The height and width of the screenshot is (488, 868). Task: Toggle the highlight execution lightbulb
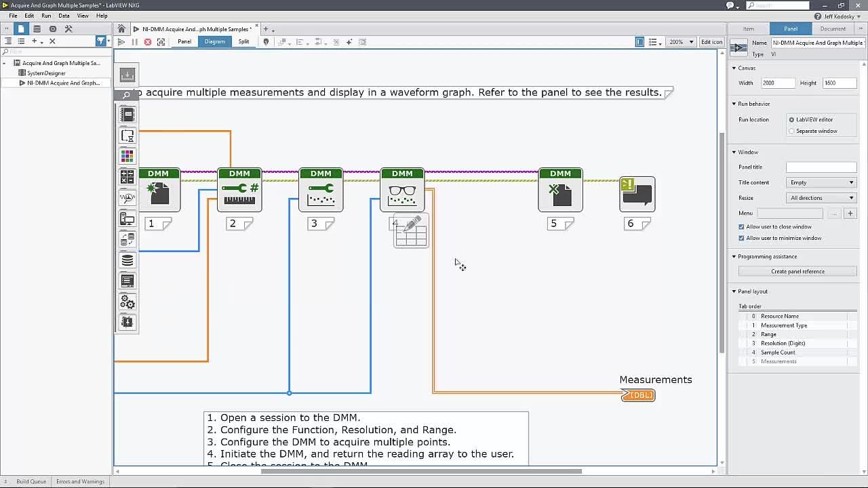click(x=266, y=42)
